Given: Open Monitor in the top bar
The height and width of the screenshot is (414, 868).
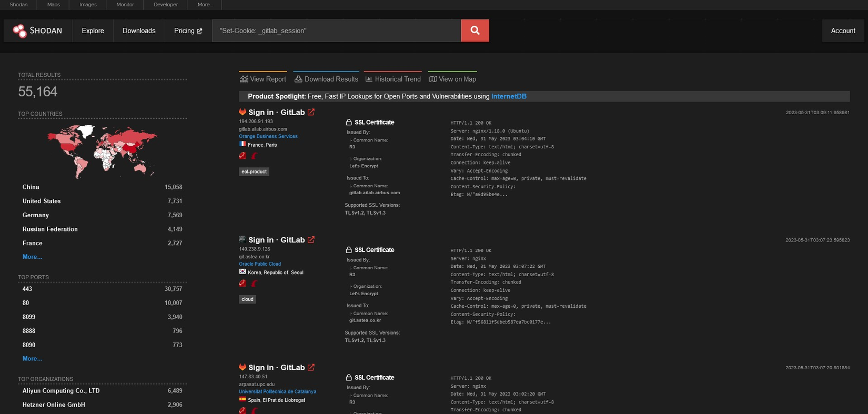Looking at the screenshot, I should [125, 5].
